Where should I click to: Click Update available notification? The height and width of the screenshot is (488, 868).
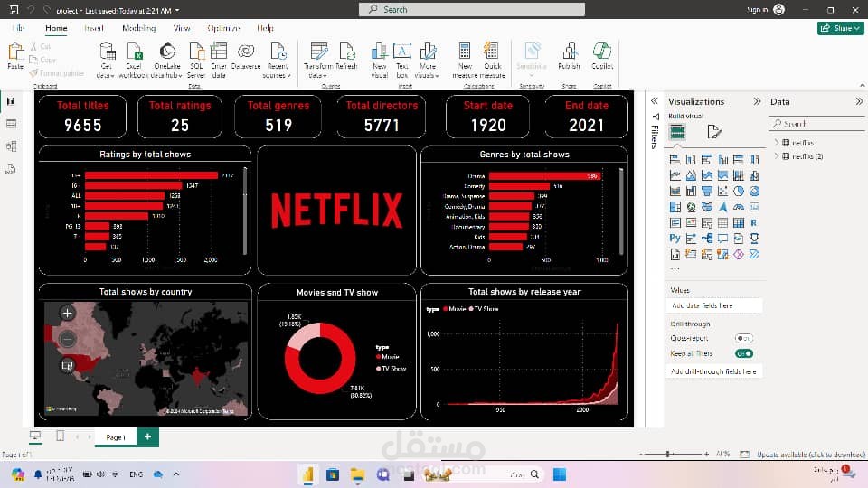tap(811, 455)
